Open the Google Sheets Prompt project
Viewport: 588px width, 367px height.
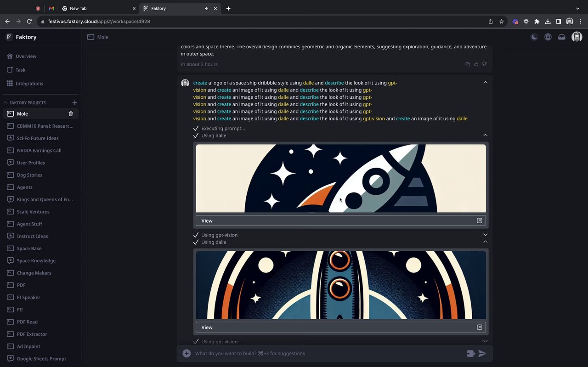(x=40, y=359)
